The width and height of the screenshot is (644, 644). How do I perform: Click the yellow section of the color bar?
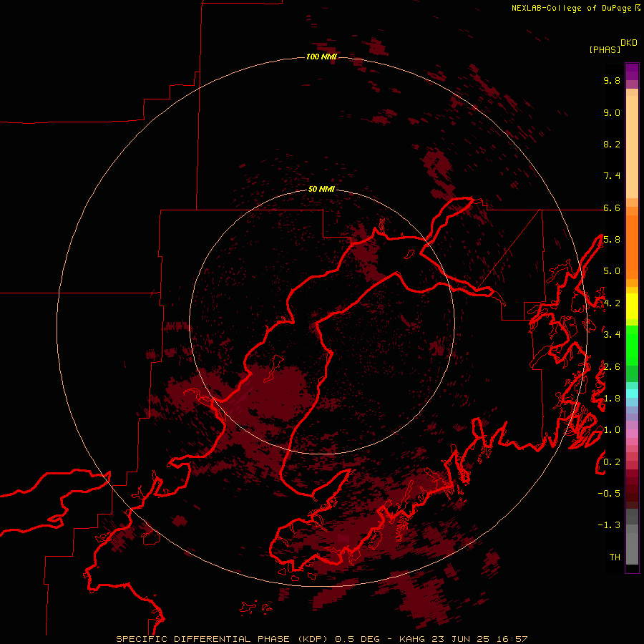coord(632,306)
